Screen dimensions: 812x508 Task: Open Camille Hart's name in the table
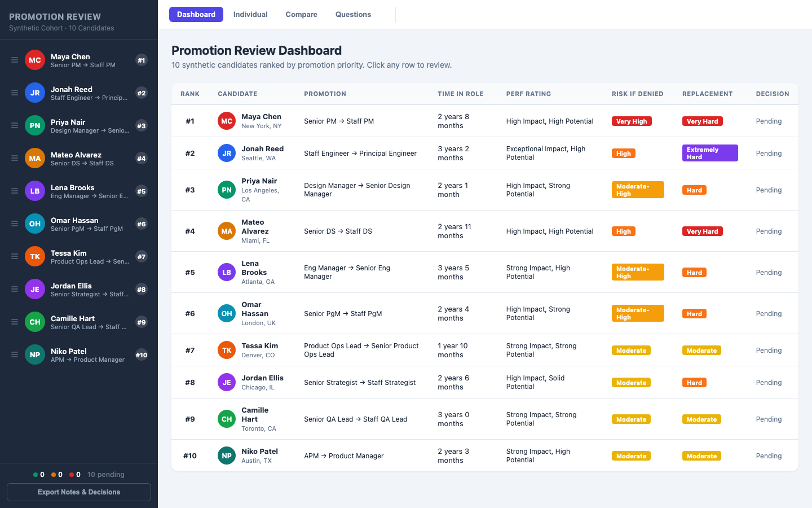tap(255, 415)
